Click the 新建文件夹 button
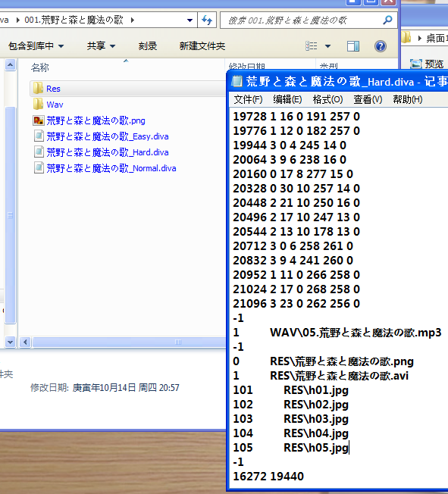This screenshot has height=494, width=448. point(202,46)
